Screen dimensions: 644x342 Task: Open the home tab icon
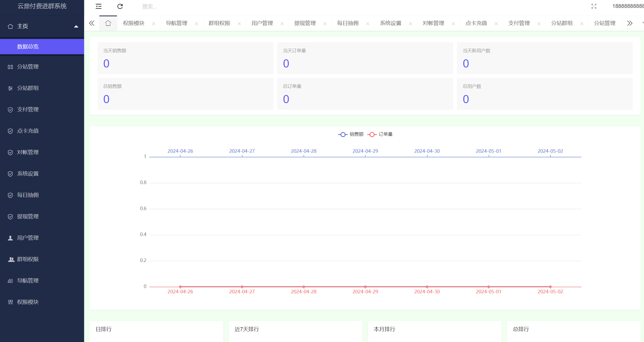108,23
